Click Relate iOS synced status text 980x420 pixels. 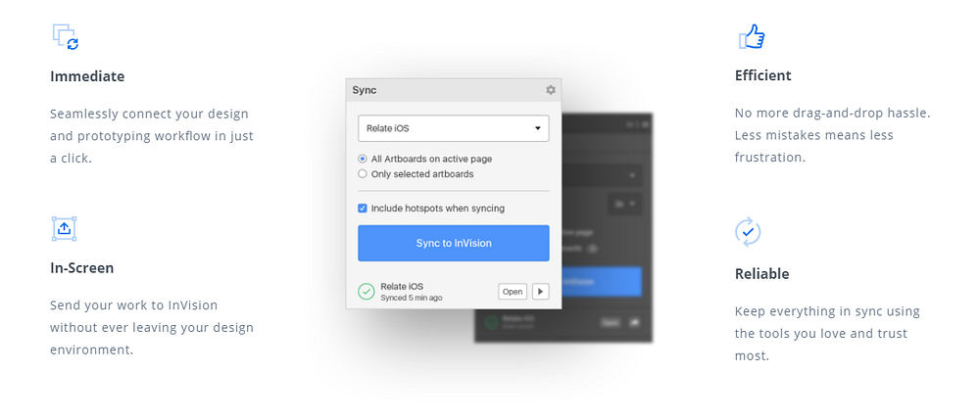point(412,292)
